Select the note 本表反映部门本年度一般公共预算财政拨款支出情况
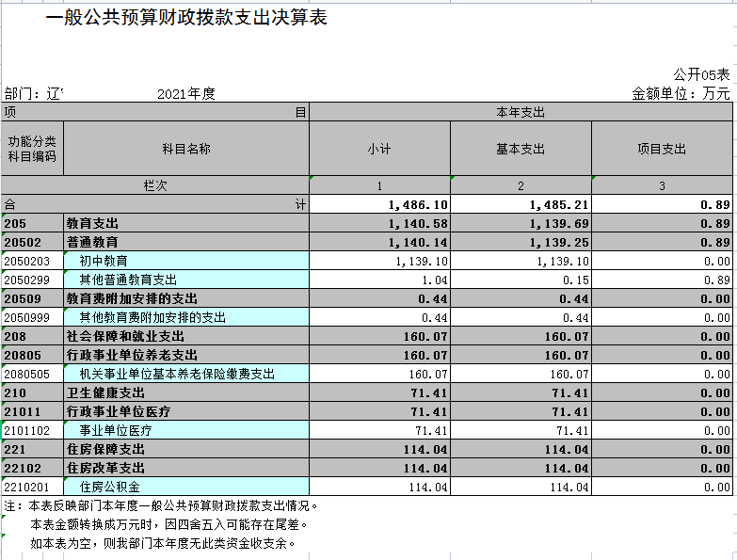This screenshot has width=737, height=560. (161, 505)
